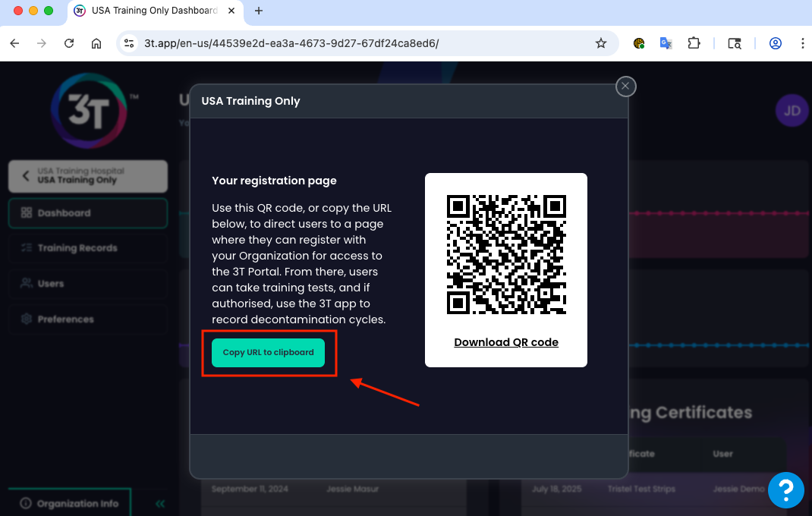Go back to USA Training Hospital
Screen dimensions: 812x516
[x=87, y=175]
